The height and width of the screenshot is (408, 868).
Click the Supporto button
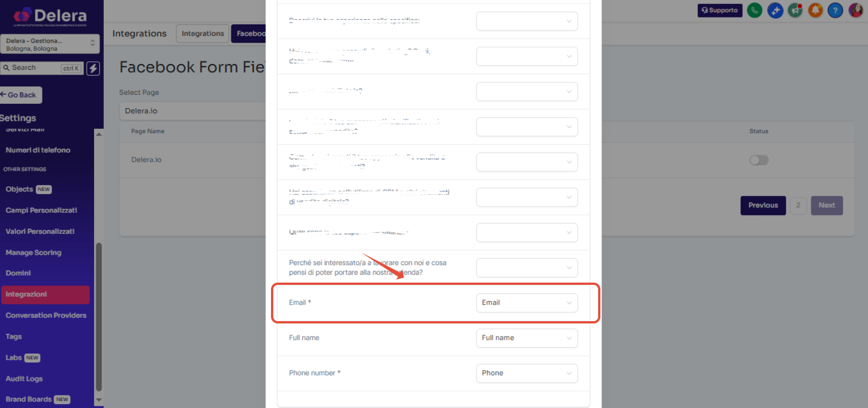pos(719,10)
